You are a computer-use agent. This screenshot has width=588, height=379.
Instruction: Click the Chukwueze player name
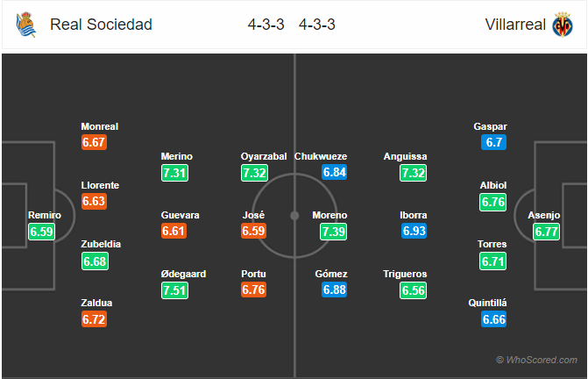(x=321, y=156)
